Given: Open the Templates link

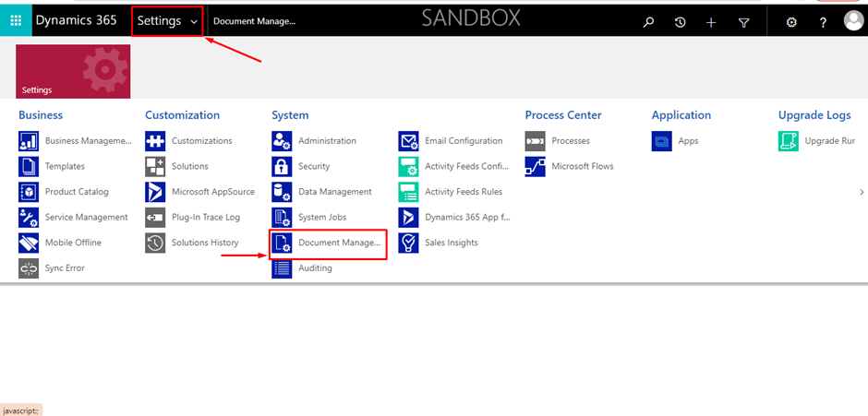Looking at the screenshot, I should tap(66, 166).
